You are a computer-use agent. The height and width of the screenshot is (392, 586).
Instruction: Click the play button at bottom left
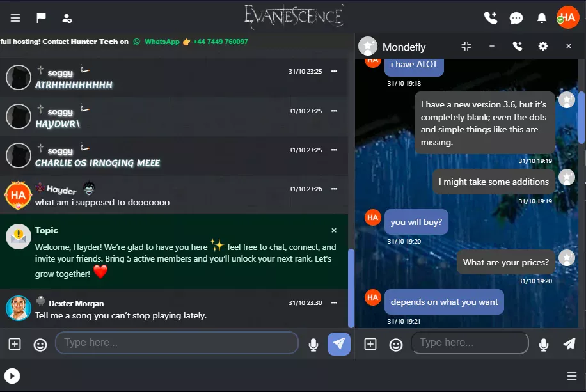click(12, 376)
